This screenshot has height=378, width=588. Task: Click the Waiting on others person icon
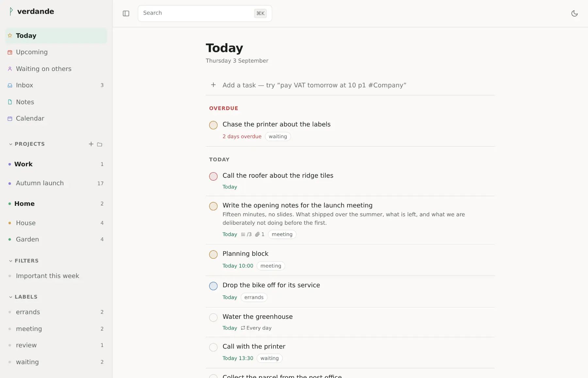point(10,69)
